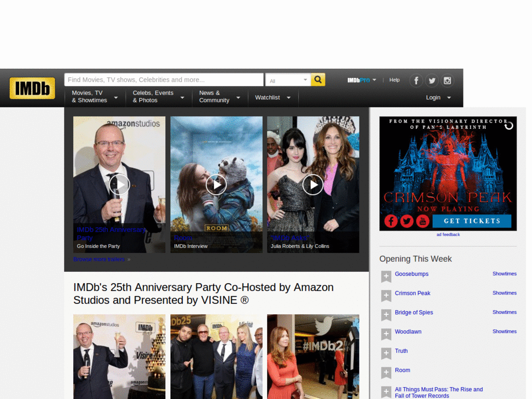Viewport: 532px width, 399px height.
Task: Click IMDb 25th Anniversary Party video title
Action: (111, 234)
